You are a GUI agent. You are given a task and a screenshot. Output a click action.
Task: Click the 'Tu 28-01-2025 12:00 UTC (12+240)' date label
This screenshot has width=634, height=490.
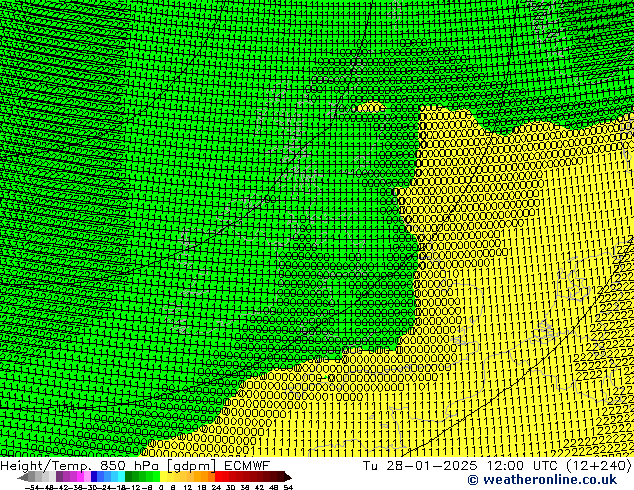pos(497,465)
